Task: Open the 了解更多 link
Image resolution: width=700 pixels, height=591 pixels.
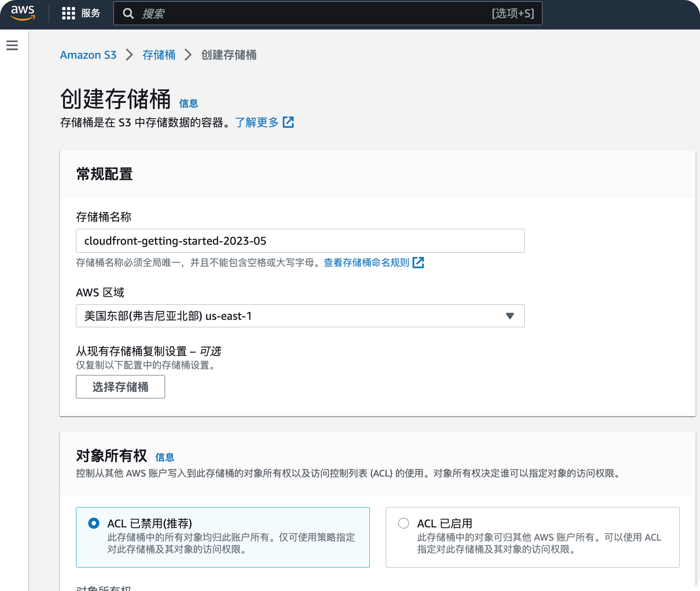Action: coord(257,122)
